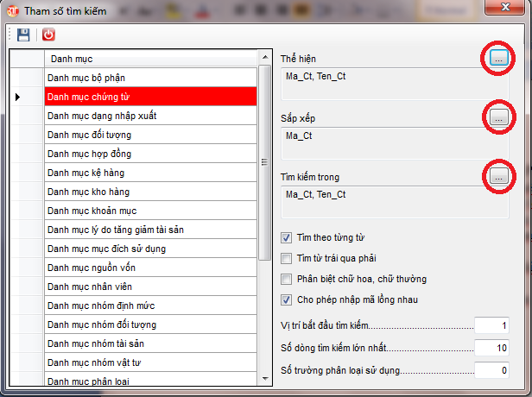Open the Tìm kiếm trong ellipsis button
Viewport: 532px width, 397px height.
pos(498,176)
